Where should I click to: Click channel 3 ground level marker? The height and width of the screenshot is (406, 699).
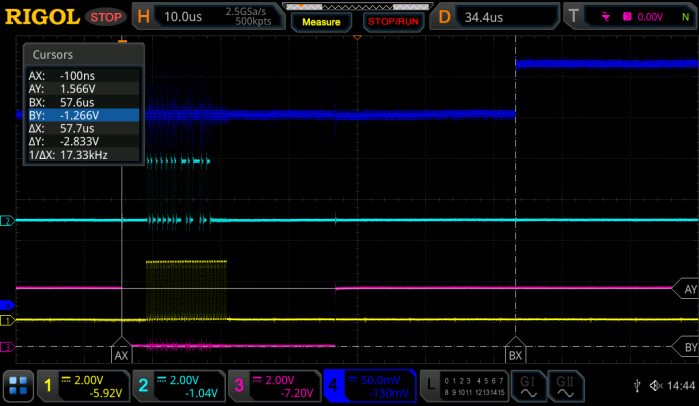tap(7, 347)
